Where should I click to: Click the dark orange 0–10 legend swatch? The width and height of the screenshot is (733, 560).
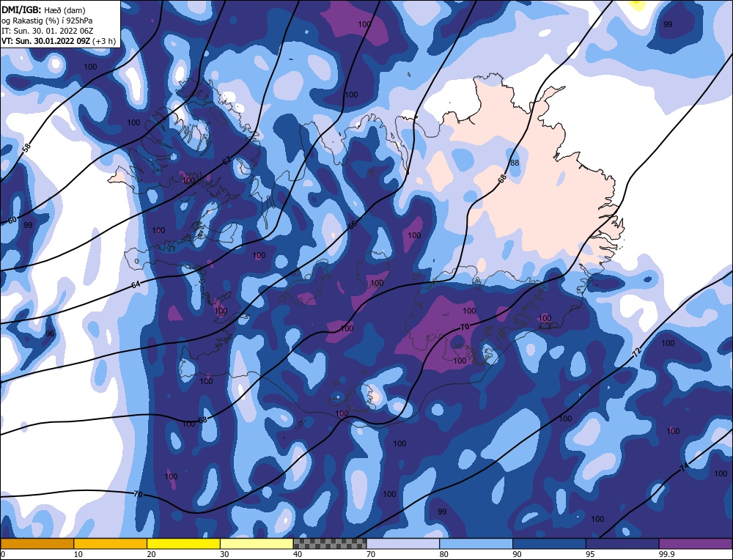coord(37,543)
